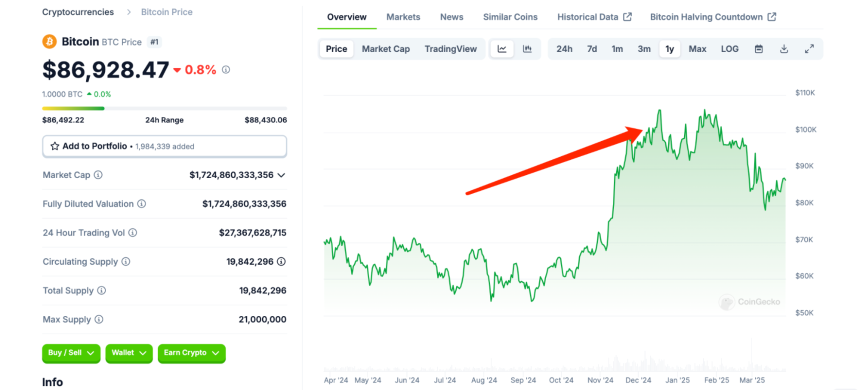Open the 24 Hour Trading Vol info icon

click(133, 233)
